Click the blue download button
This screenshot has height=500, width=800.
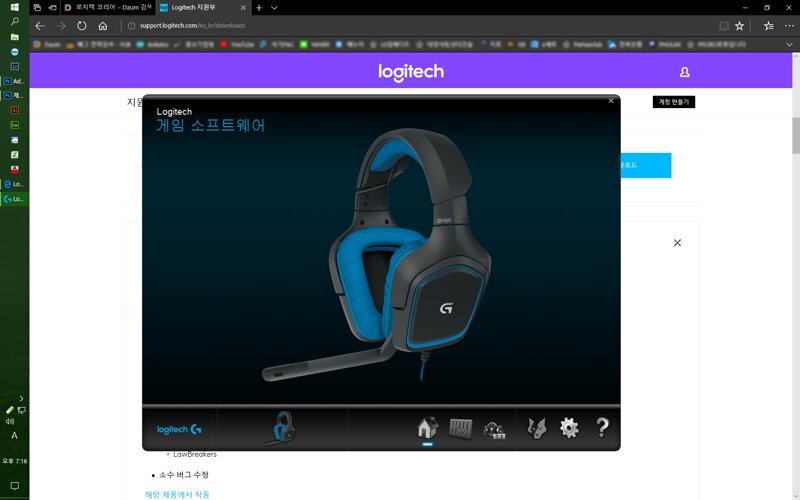[x=645, y=165]
